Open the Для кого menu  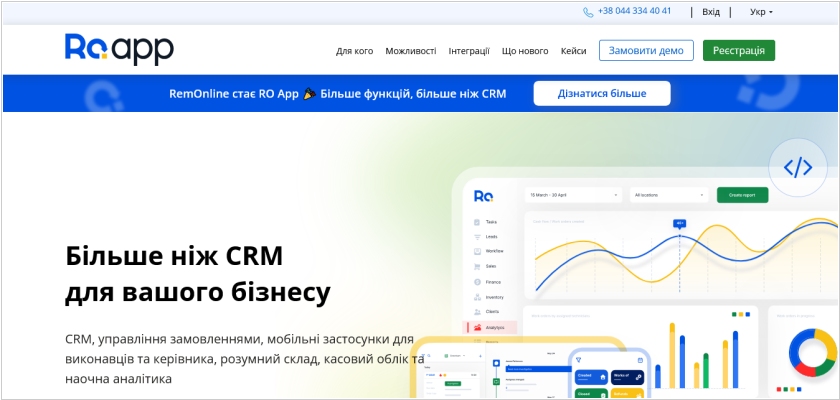click(x=355, y=51)
